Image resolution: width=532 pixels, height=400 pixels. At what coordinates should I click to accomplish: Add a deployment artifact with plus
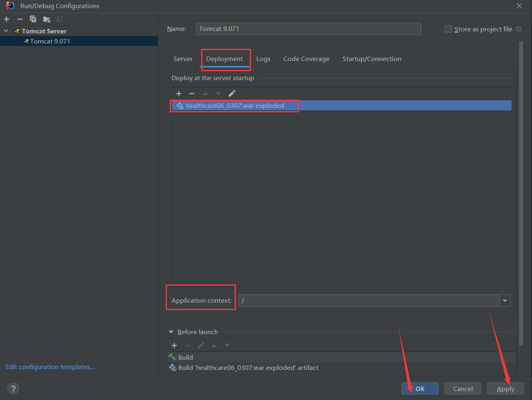pyautogui.click(x=179, y=94)
